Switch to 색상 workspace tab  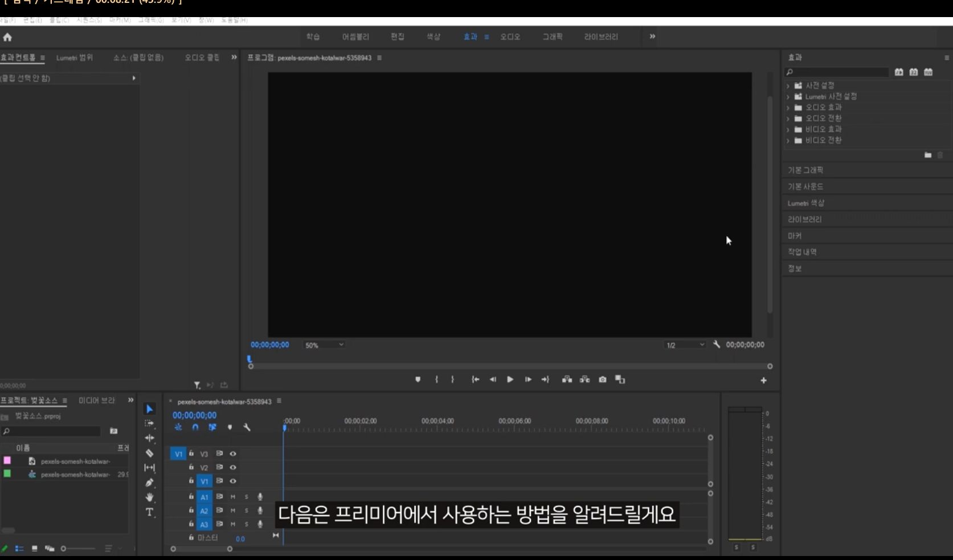[x=433, y=36]
